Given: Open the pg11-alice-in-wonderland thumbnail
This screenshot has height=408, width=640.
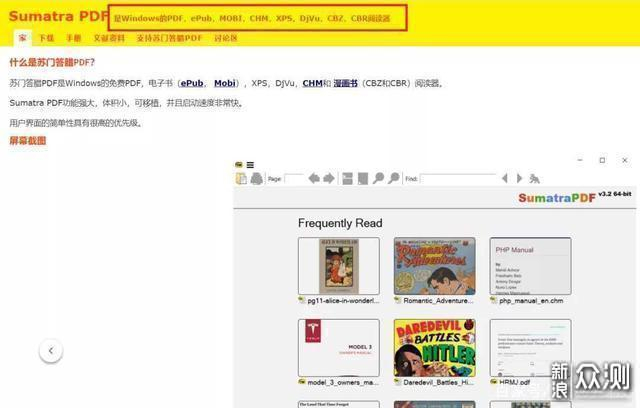Looking at the screenshot, I should point(339,266).
